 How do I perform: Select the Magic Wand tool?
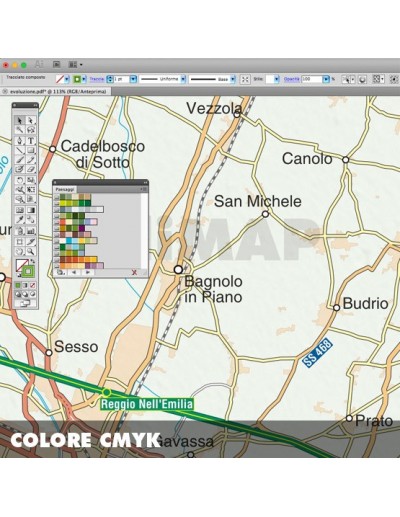(20, 129)
